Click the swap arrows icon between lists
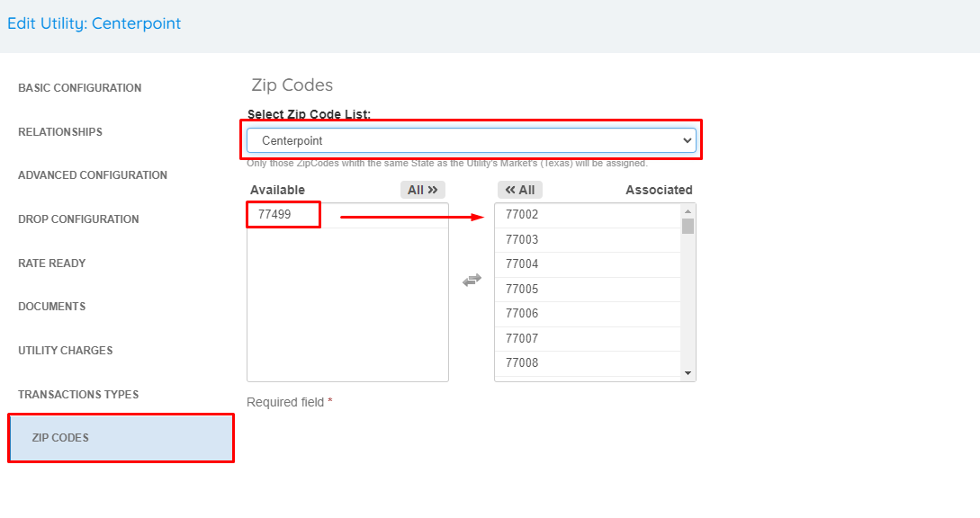Image resolution: width=980 pixels, height=518 pixels. [x=472, y=281]
